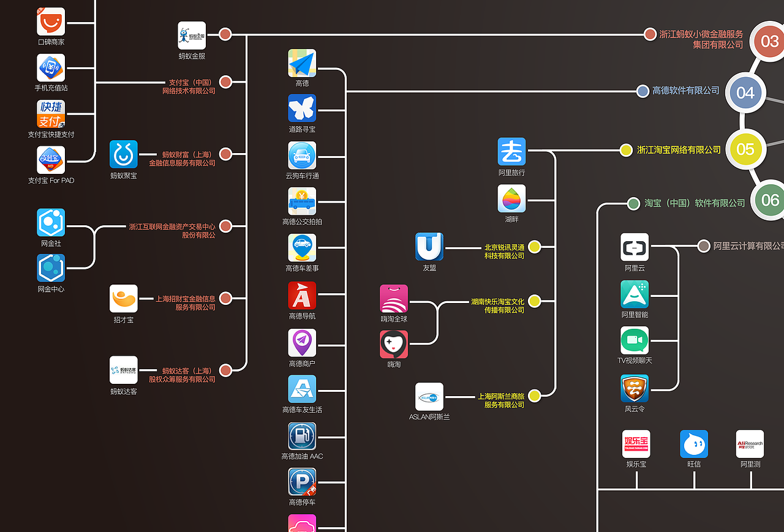Click the 云狗车行通 car icon
784x532 pixels.
[x=303, y=155]
